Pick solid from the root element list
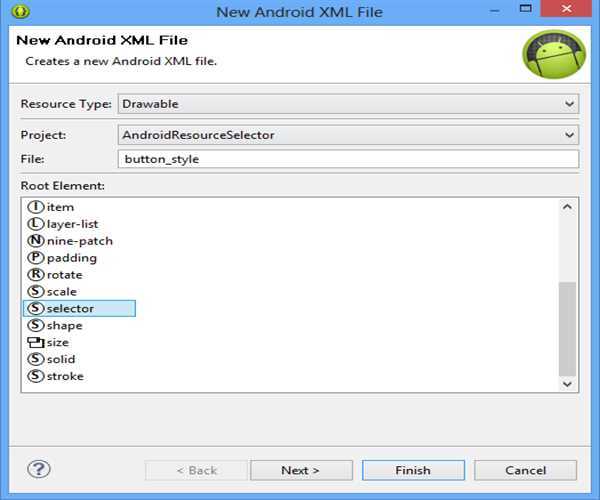Viewport: 600px width, 500px height. [x=60, y=359]
